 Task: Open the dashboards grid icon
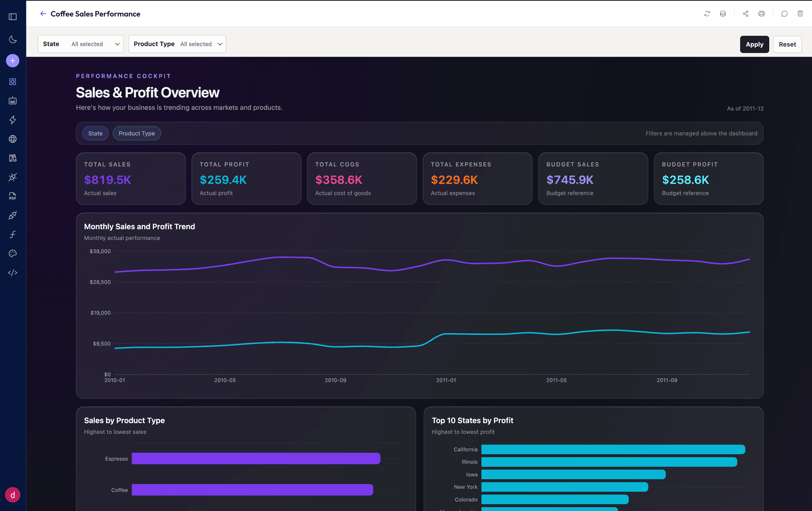(x=13, y=82)
